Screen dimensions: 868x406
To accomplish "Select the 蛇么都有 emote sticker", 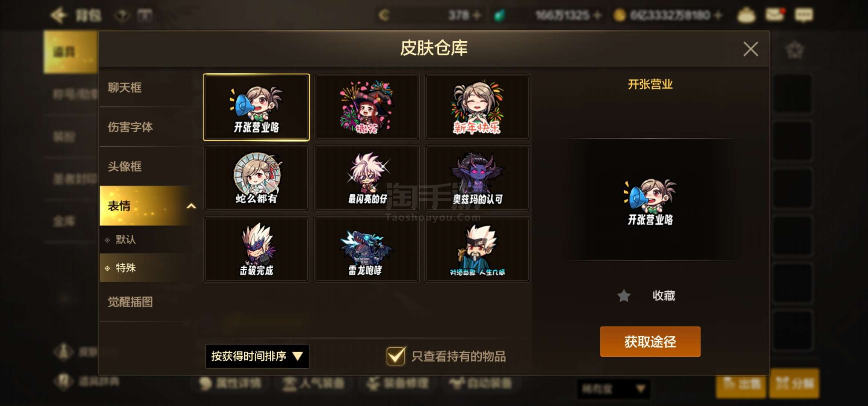I will [x=256, y=178].
